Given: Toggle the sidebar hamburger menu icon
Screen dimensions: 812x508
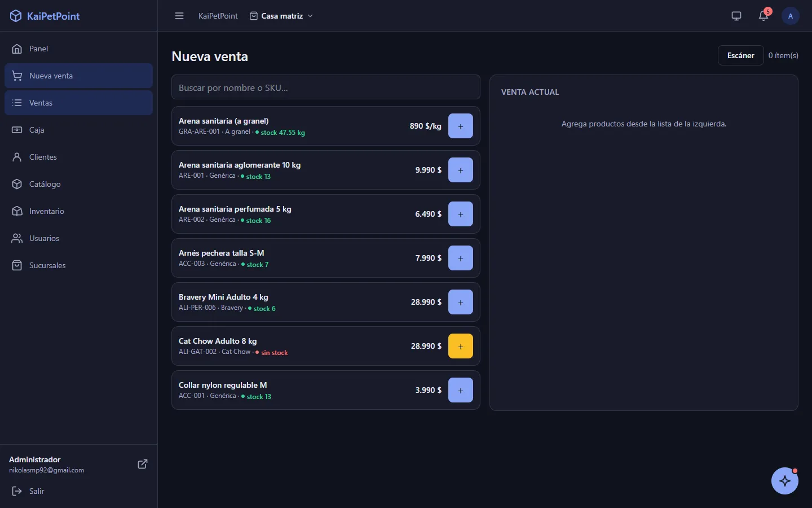Looking at the screenshot, I should point(179,16).
